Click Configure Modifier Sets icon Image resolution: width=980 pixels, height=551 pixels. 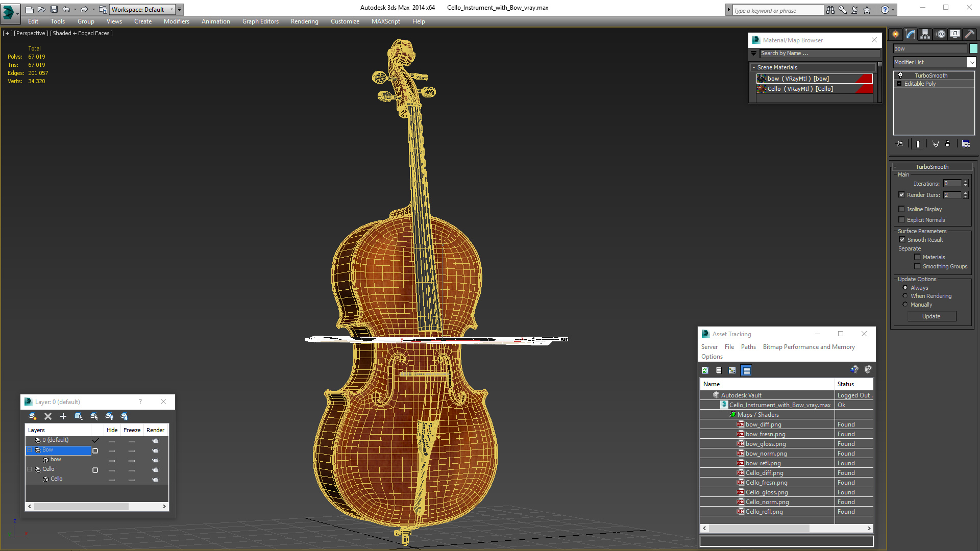pos(966,144)
